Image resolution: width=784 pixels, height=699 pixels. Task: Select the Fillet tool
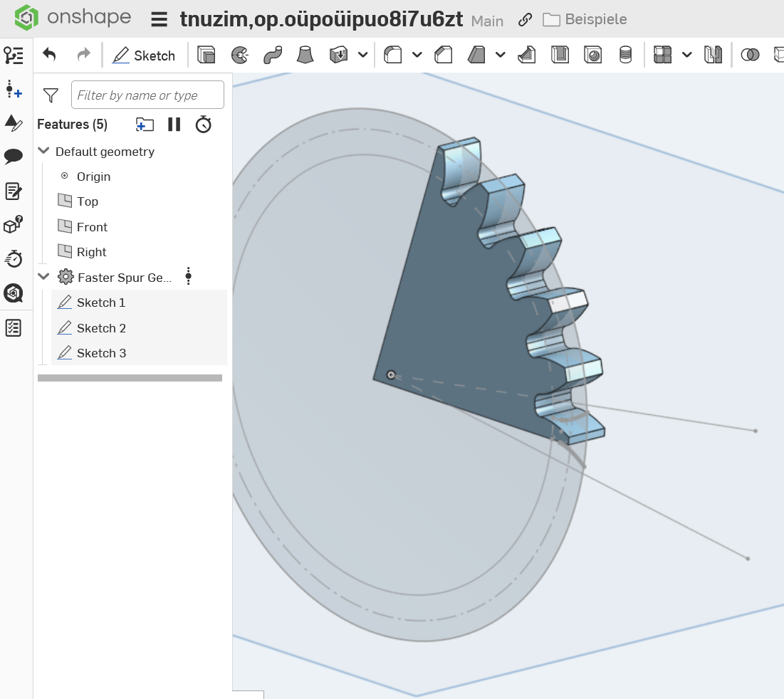pos(393,55)
